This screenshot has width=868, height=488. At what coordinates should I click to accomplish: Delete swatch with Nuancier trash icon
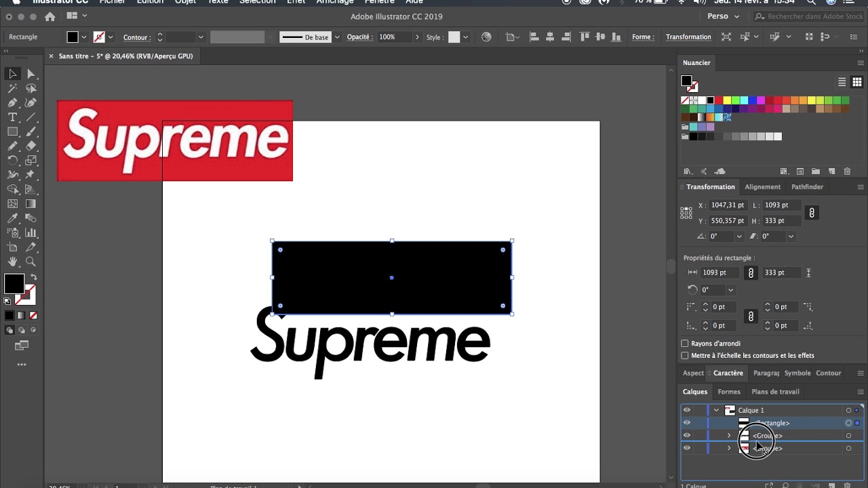tap(847, 171)
